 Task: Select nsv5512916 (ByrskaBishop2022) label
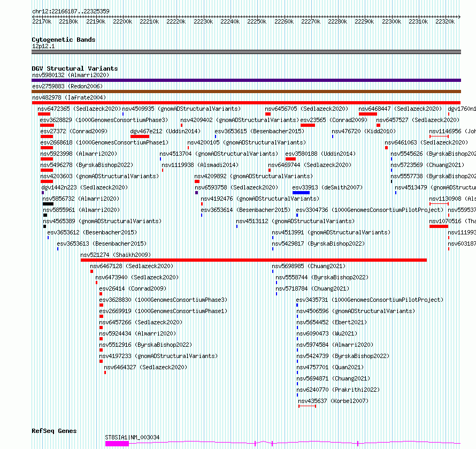click(x=145, y=345)
